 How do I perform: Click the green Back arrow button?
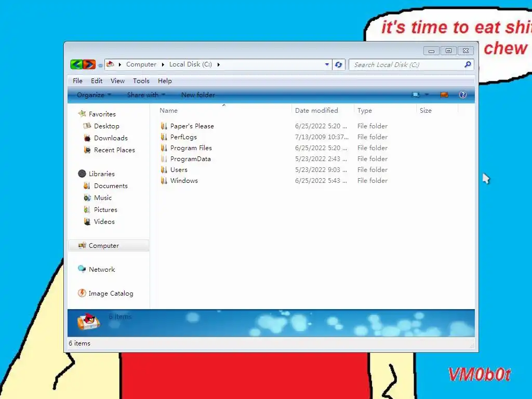coord(76,64)
